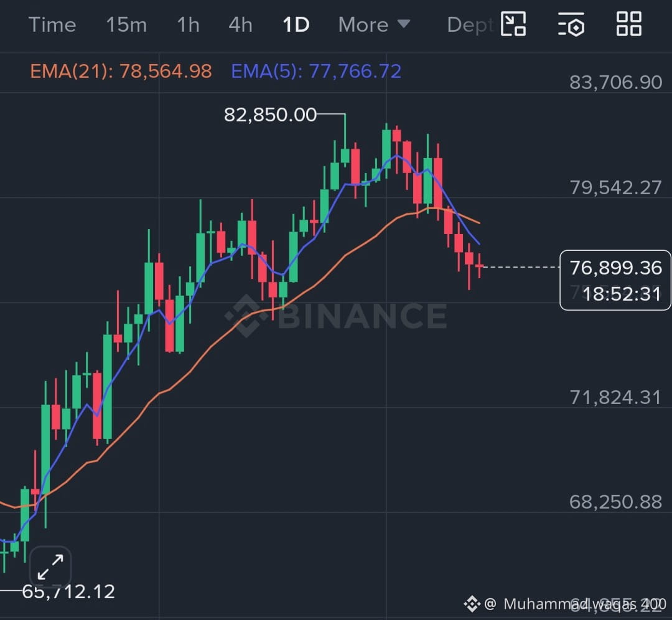Expand chart to fullscreen arrows icon
Viewport: 672px width, 620px height.
[x=50, y=567]
